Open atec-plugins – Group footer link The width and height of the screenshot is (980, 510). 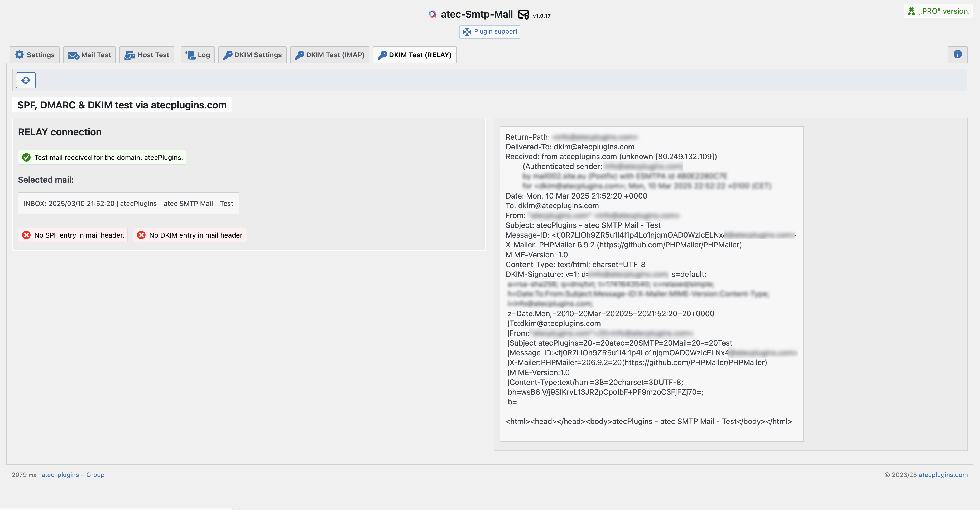[73, 475]
